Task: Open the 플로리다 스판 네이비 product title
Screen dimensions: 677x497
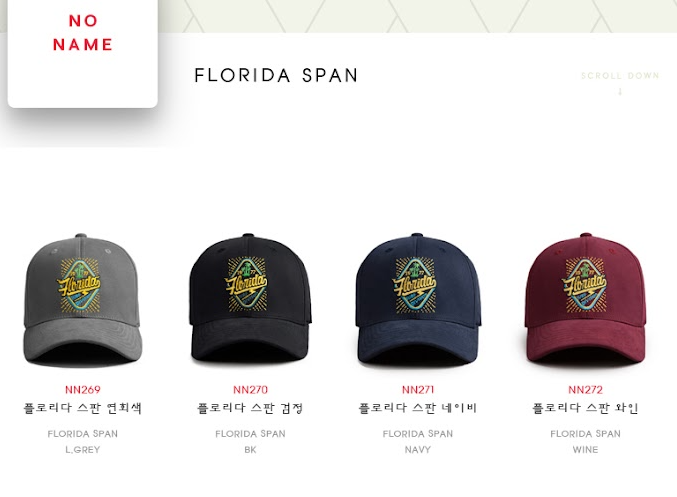Action: [418, 408]
